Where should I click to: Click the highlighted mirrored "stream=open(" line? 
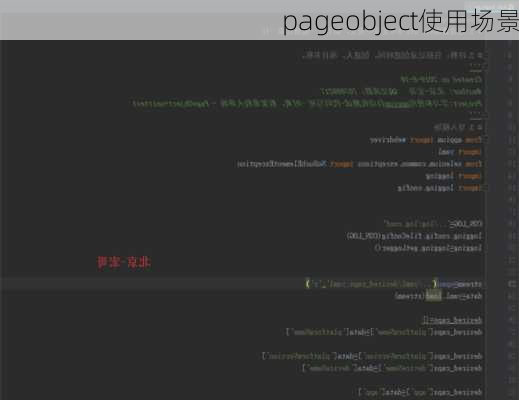click(x=393, y=284)
